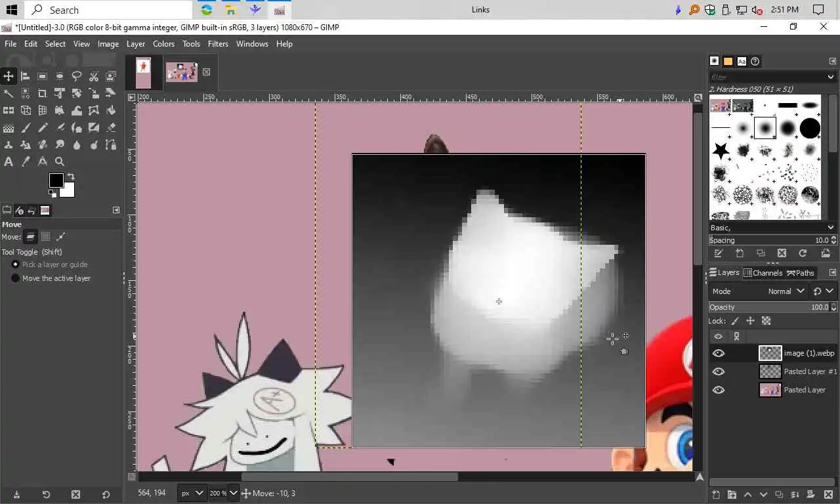Select the Color Picker eyedropper tool

click(x=26, y=161)
